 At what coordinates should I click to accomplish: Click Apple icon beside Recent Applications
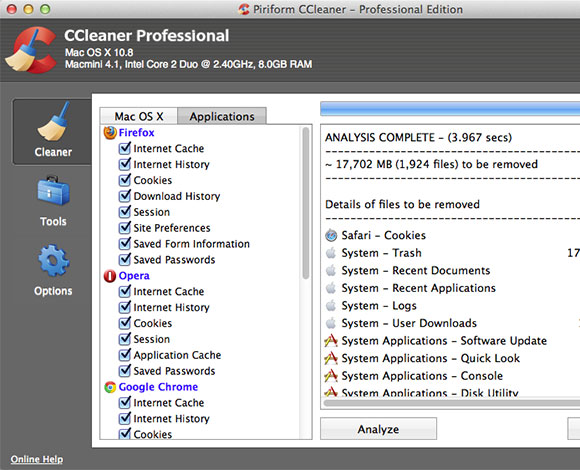coord(331,288)
